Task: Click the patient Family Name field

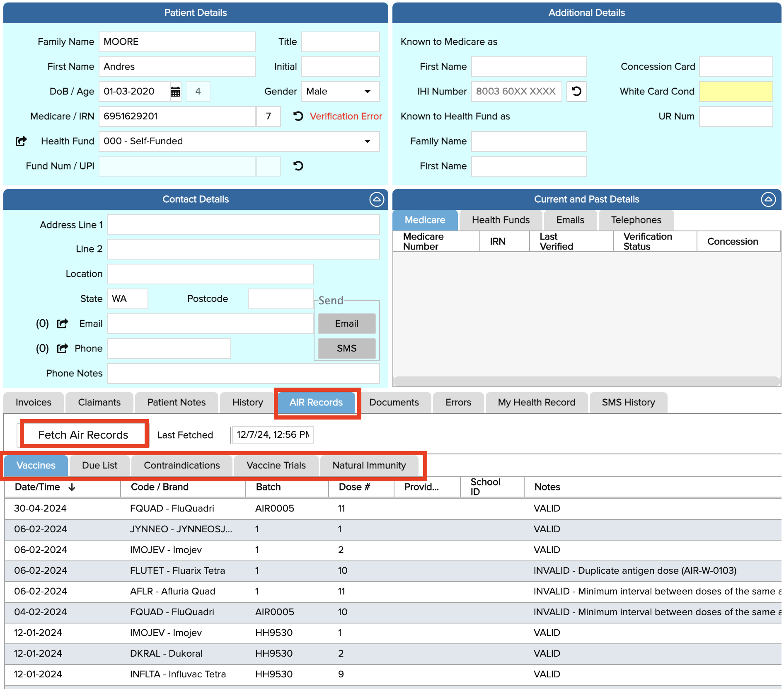Action: tap(177, 42)
